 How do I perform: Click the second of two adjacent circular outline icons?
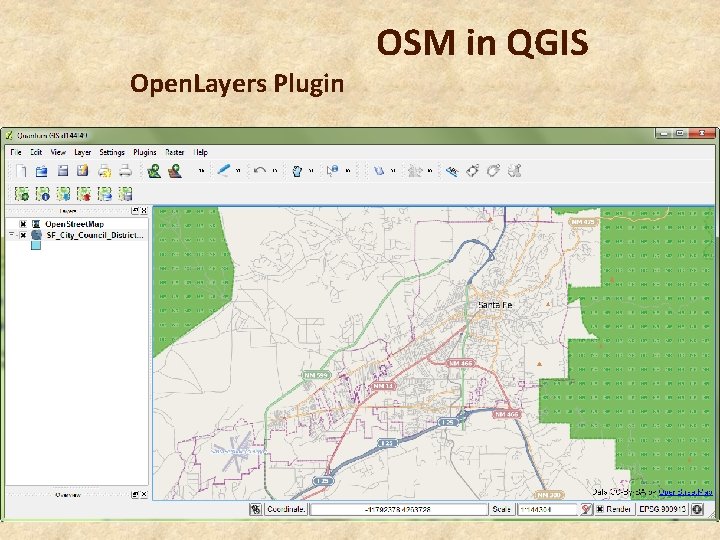493,171
